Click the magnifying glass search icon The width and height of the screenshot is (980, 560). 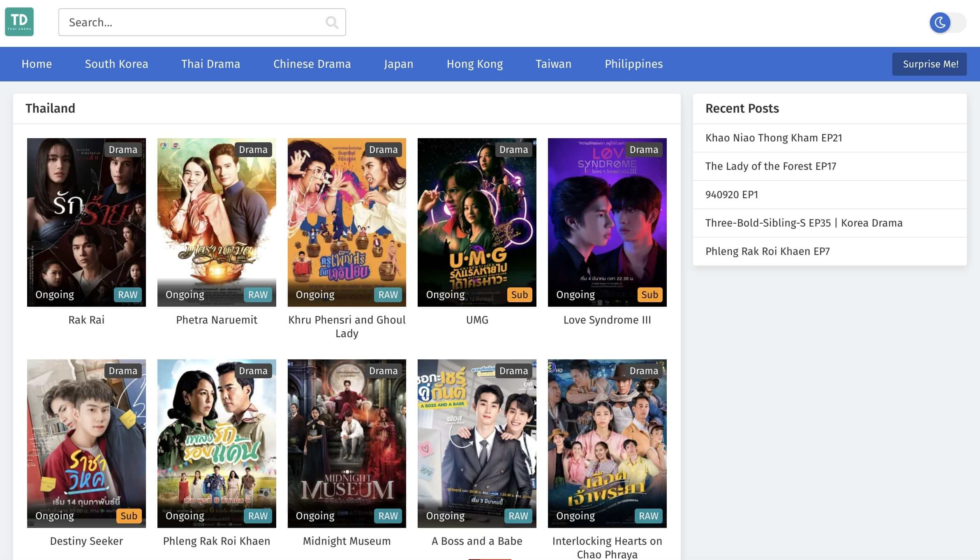[x=331, y=22]
